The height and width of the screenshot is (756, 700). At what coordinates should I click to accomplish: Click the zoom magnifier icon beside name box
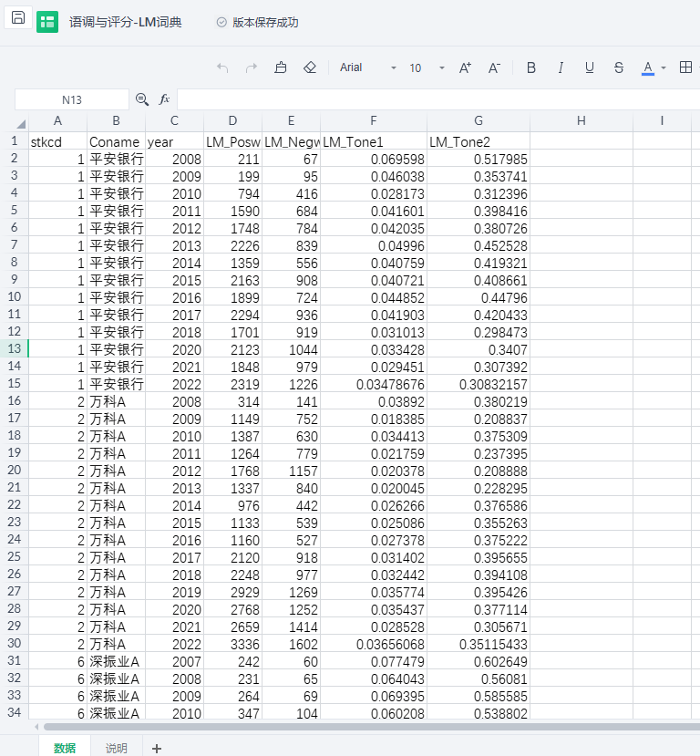142,99
